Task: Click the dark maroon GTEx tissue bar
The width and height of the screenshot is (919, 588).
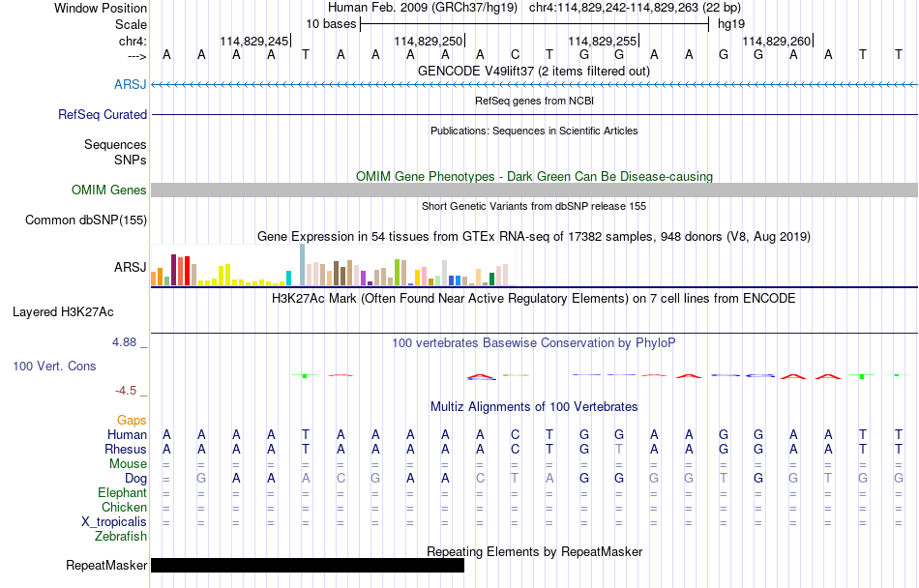Action: pos(173,270)
